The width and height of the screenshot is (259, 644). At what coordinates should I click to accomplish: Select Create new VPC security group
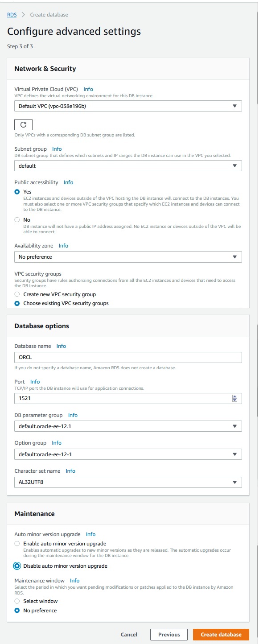click(x=16, y=294)
